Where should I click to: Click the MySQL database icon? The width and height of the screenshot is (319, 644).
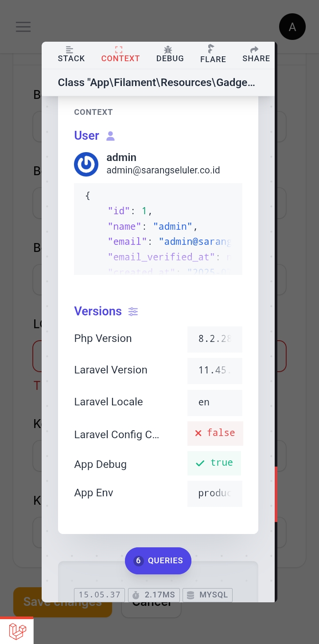(191, 595)
